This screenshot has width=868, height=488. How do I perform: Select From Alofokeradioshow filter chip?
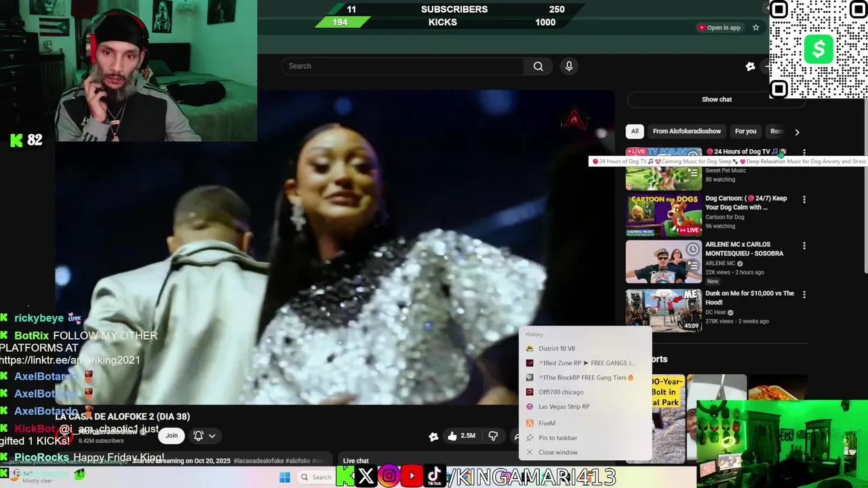686,131
